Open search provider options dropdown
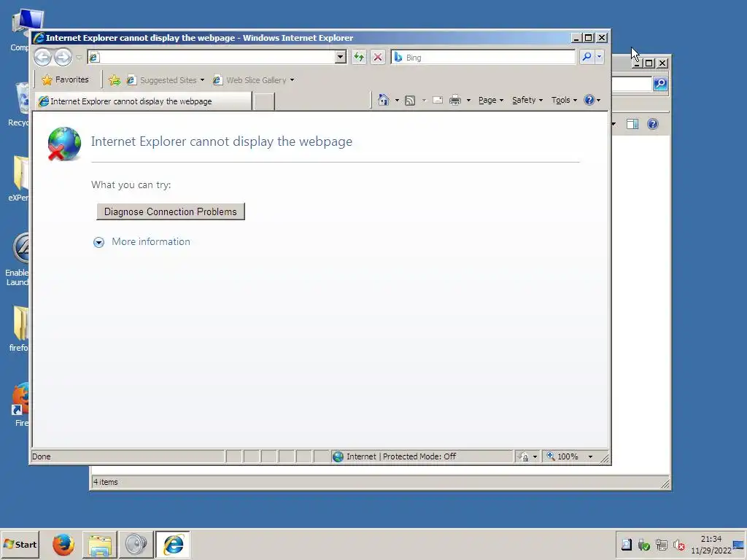 [x=600, y=57]
